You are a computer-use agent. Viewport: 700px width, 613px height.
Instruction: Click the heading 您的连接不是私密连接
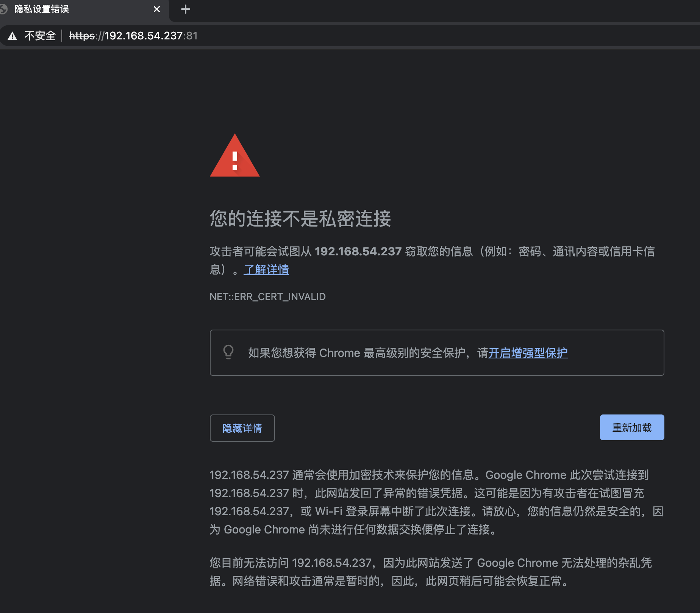tap(300, 219)
